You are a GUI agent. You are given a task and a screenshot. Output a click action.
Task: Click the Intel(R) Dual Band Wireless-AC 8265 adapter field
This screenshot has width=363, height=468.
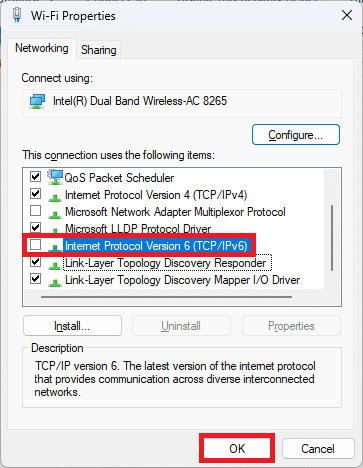coord(182,103)
